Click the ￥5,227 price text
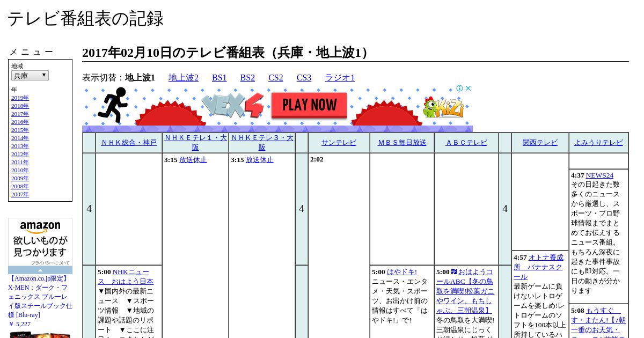This screenshot has width=644, height=338. (x=19, y=324)
